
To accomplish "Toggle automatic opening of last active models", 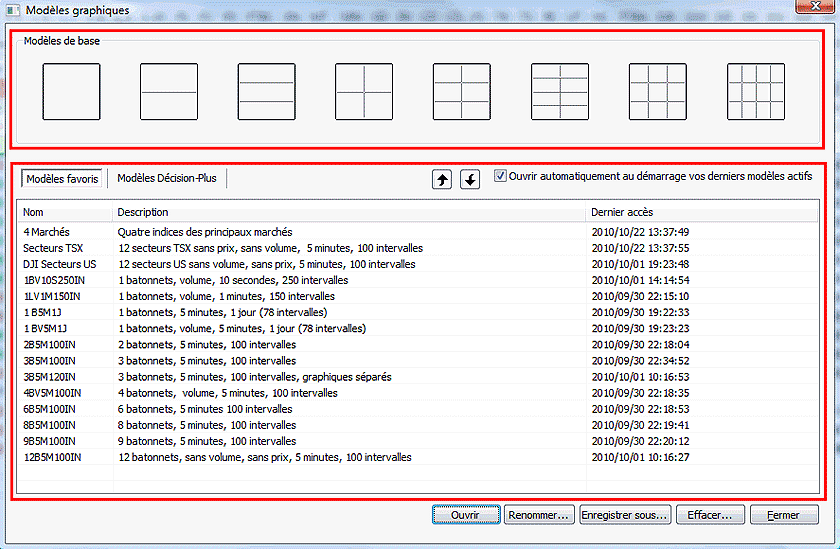I will [500, 176].
